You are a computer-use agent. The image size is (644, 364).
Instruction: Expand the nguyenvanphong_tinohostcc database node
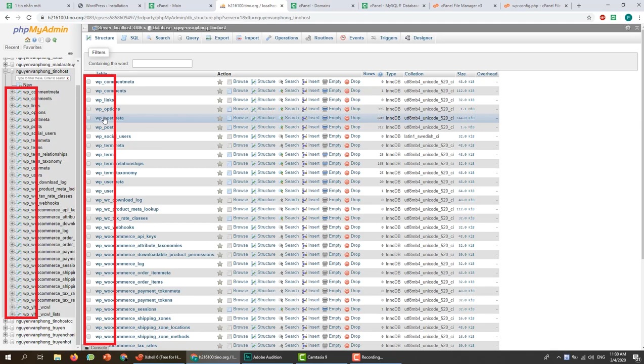coord(5,322)
